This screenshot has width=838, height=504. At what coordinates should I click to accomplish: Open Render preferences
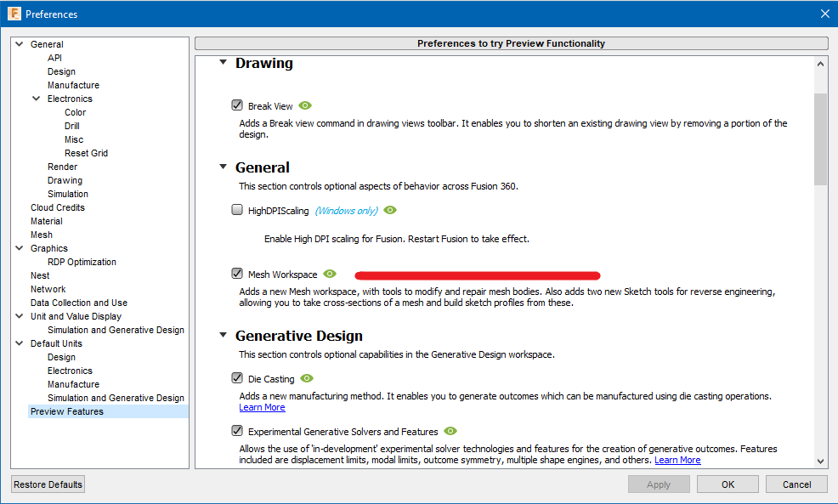(63, 167)
